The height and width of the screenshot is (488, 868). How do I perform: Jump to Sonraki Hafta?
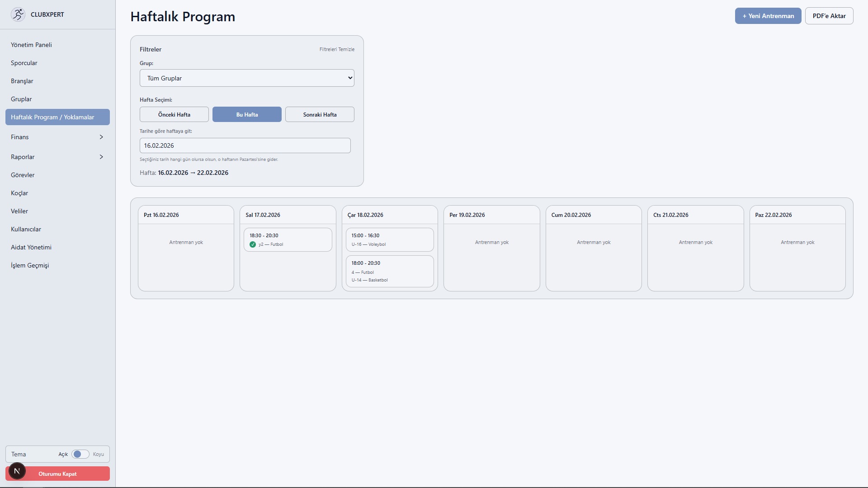pyautogui.click(x=320, y=114)
